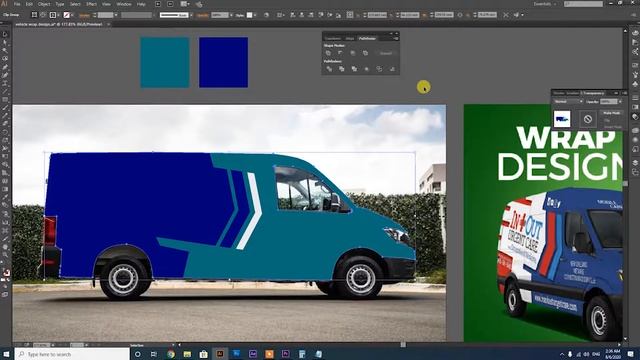640x360 pixels.
Task: Open the stroke weight dropdown
Action: tap(116, 15)
